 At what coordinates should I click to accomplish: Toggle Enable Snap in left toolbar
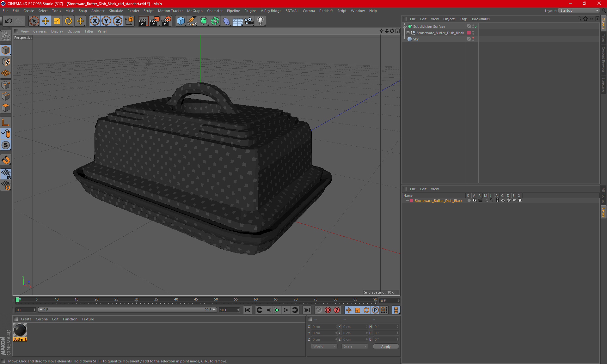click(x=6, y=145)
